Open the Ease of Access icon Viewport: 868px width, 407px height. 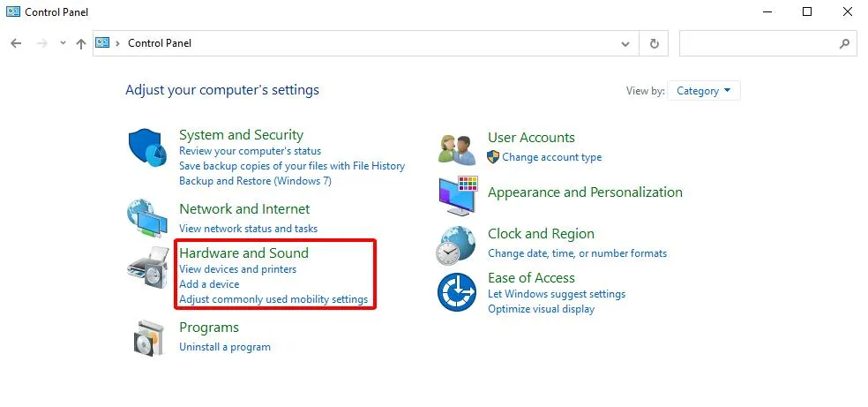point(457,292)
